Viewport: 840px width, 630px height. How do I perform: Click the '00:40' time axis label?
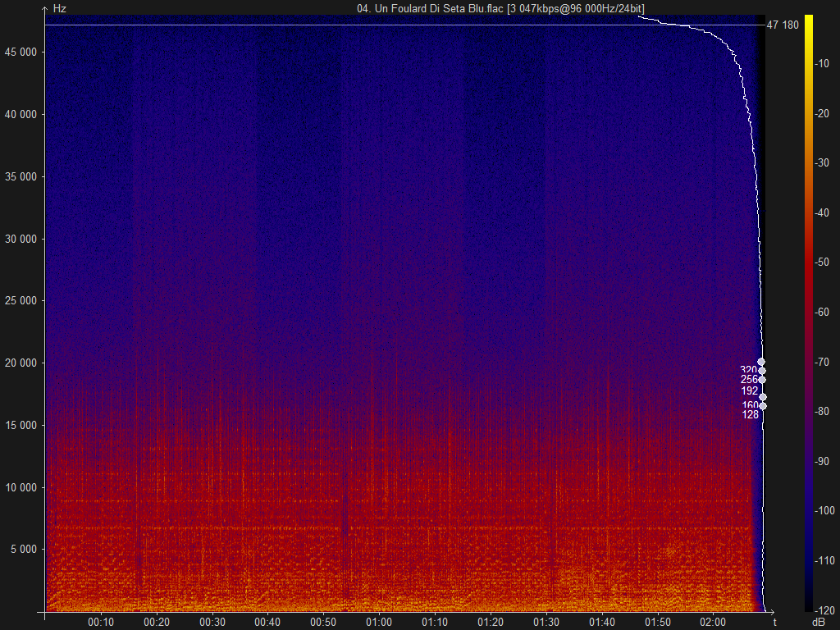tap(267, 622)
